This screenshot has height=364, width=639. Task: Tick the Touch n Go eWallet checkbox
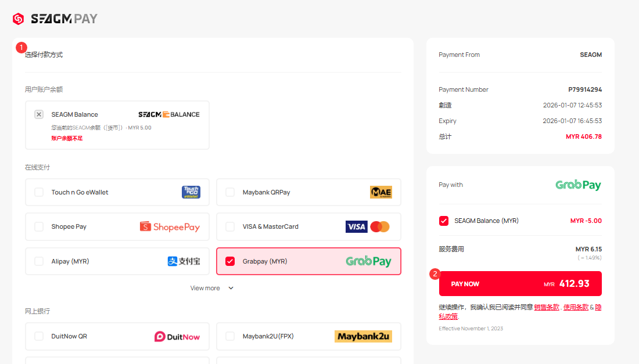pyautogui.click(x=39, y=192)
